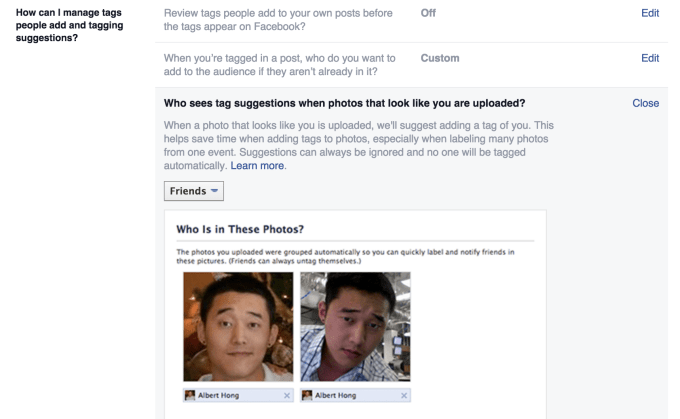The height and width of the screenshot is (419, 680).
Task: Open the Friends audience dropdown
Action: [194, 191]
